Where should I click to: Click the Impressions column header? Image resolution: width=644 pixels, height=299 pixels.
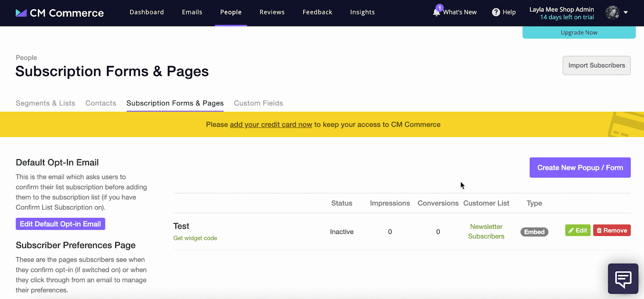390,203
